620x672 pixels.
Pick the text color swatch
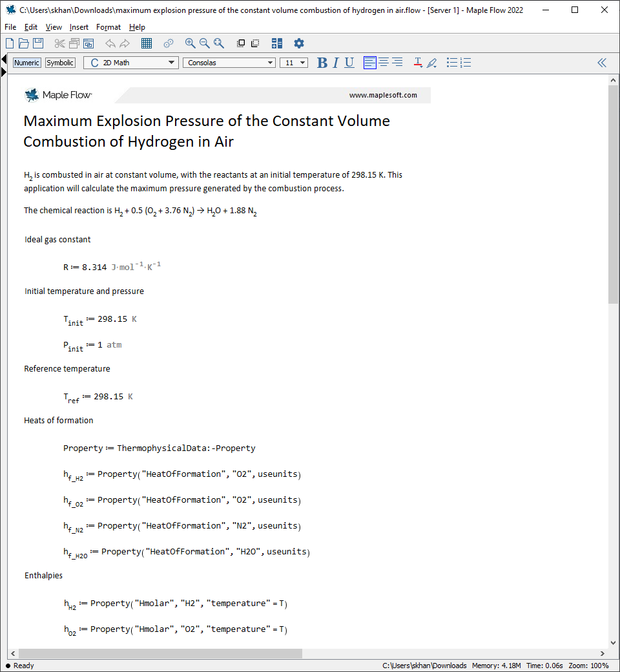(418, 63)
